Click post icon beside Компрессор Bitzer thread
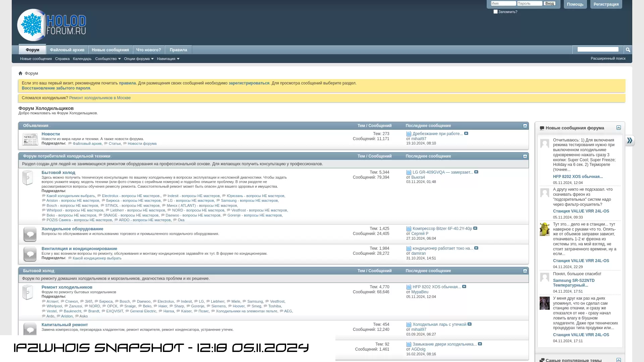The image size is (644, 362). point(409,229)
